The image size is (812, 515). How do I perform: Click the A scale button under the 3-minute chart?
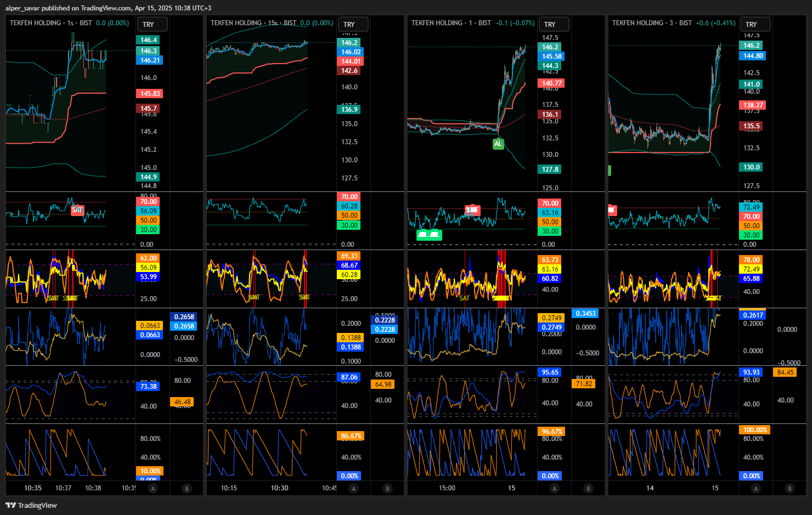click(756, 488)
